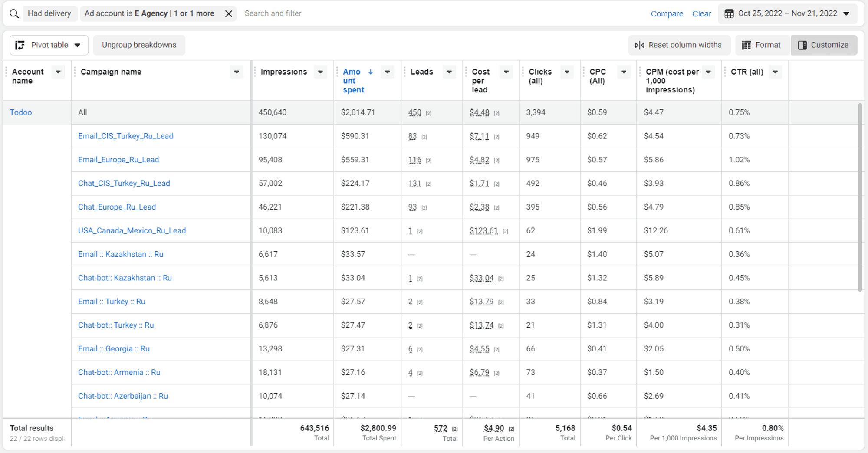Select the Pivot table icon

[x=20, y=45]
